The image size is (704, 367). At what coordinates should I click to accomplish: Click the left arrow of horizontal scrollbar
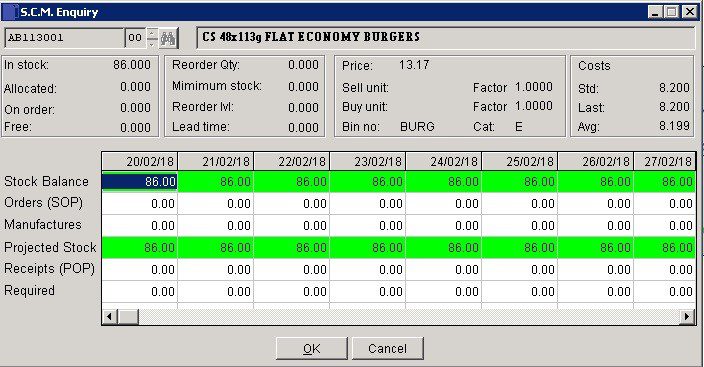pos(109,317)
